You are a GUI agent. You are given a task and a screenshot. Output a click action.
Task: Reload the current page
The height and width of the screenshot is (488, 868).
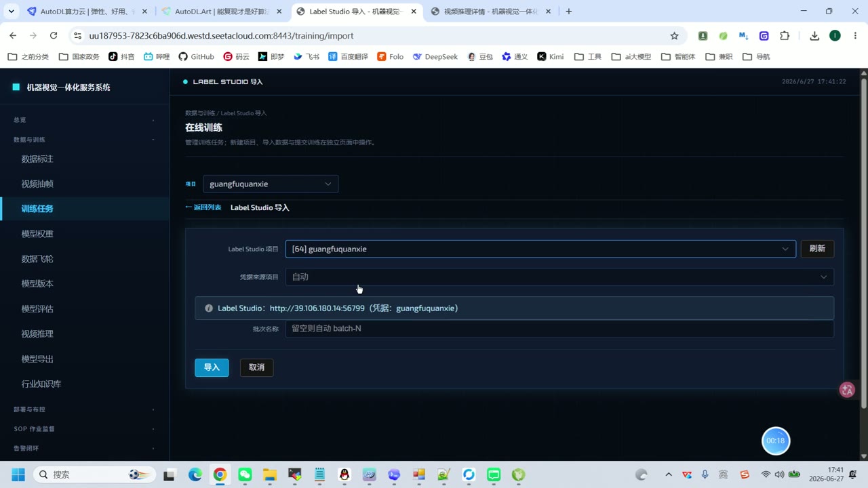pos(54,36)
